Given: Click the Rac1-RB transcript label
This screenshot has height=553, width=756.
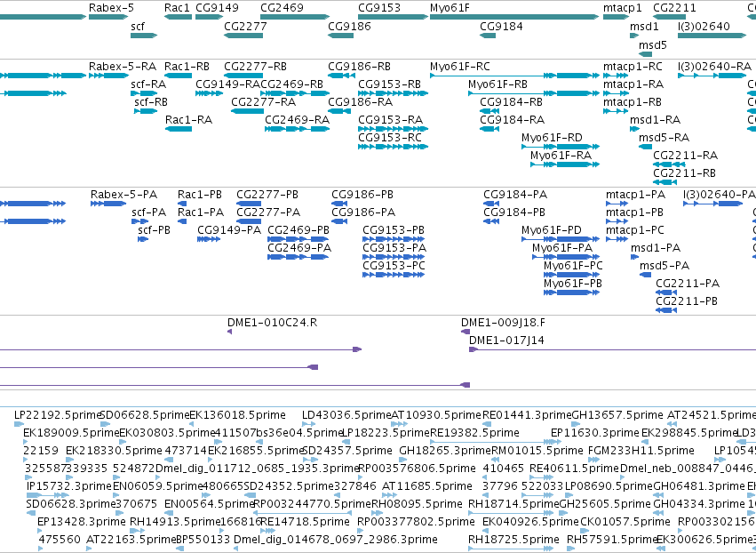Looking at the screenshot, I should click(187, 66).
